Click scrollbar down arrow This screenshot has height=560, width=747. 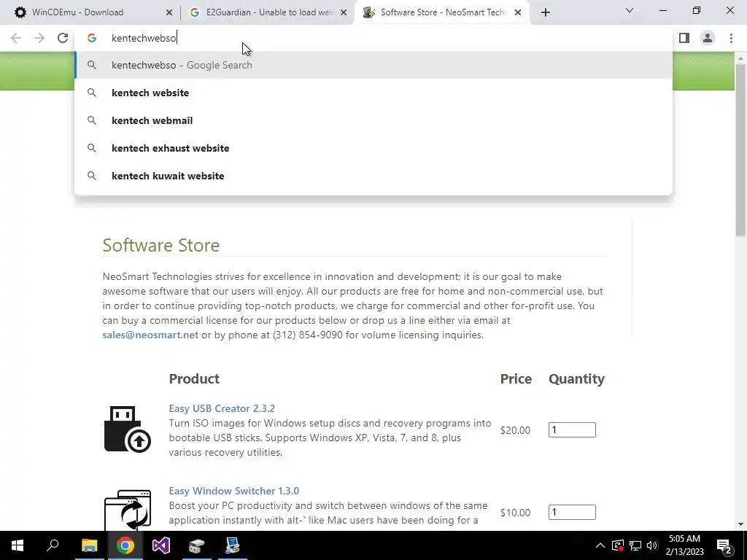coord(740,524)
